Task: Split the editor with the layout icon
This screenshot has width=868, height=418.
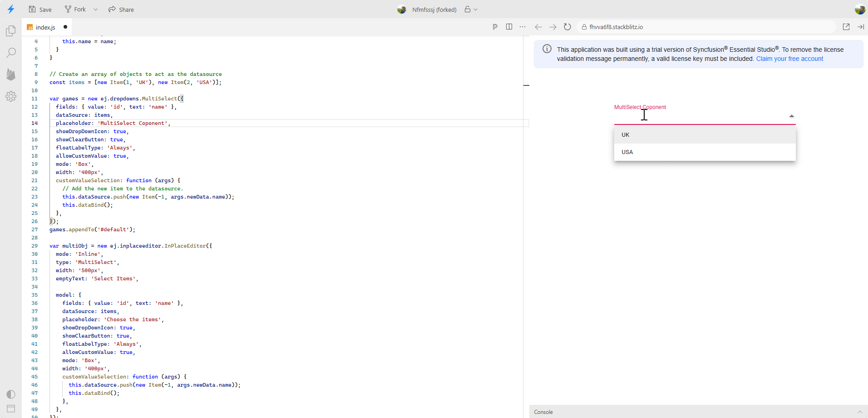Action: [509, 27]
